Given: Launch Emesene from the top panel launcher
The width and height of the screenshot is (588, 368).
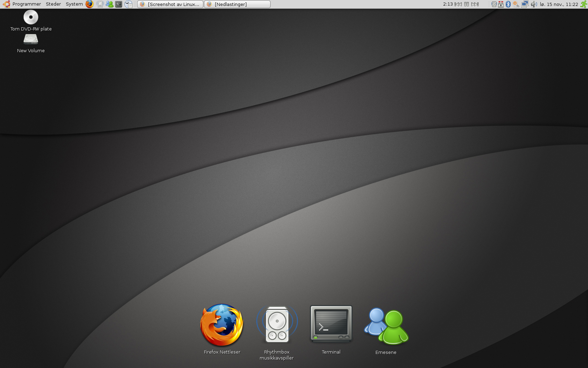Looking at the screenshot, I should click(110, 4).
